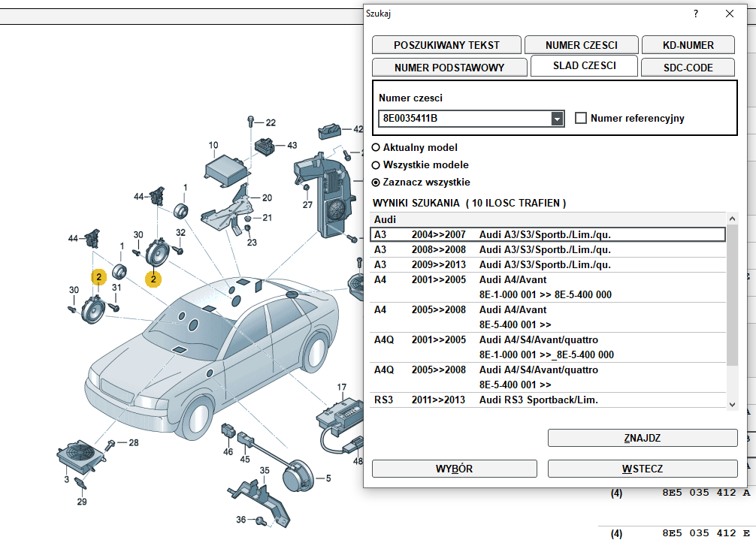Select result row A3 2008>>2008
Screen dimensions: 756x549
[x=548, y=249]
